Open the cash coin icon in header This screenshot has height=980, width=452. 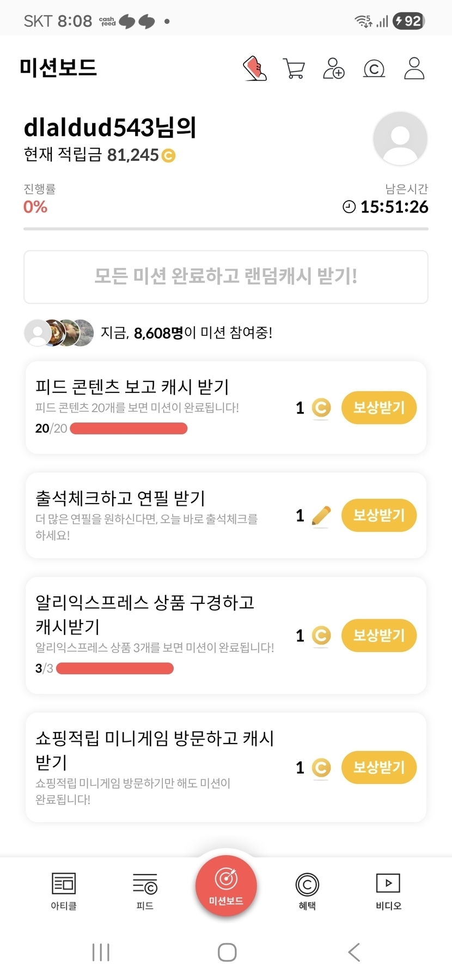pyautogui.click(x=374, y=69)
